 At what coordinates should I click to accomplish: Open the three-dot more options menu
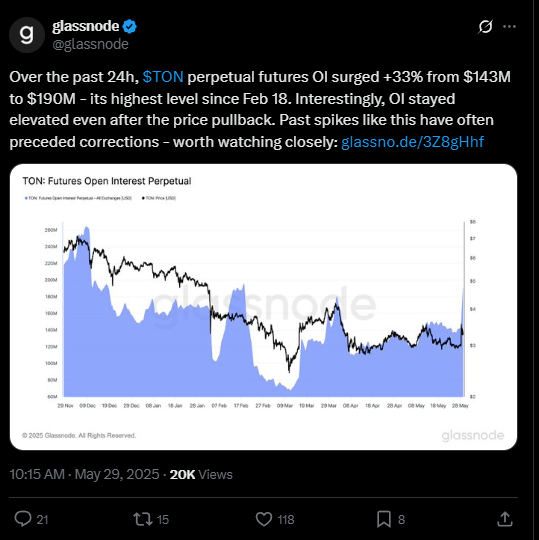(509, 27)
